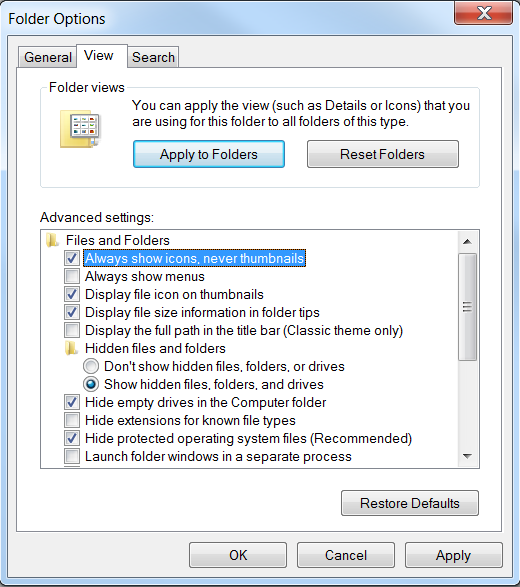520x587 pixels.
Task: Click the Reset Folders button
Action: click(x=383, y=154)
